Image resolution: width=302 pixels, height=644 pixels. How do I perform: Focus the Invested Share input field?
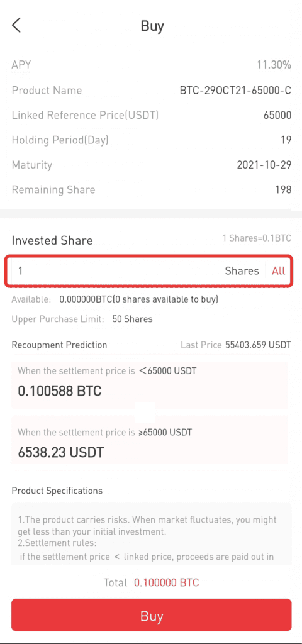pos(148,270)
